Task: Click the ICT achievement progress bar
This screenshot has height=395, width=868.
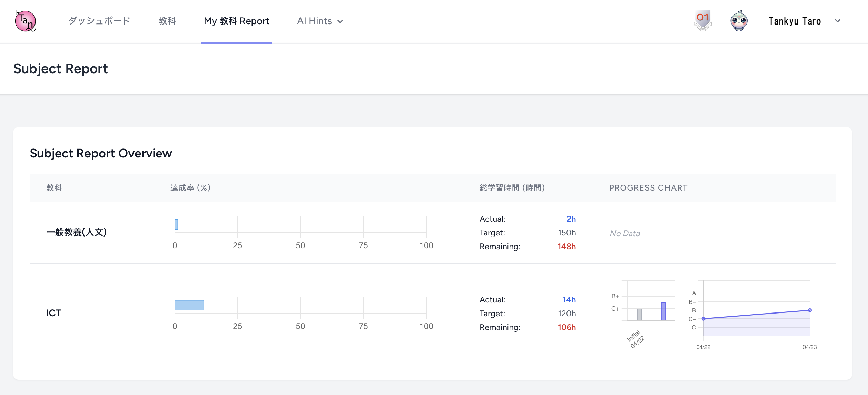Action: tap(189, 305)
